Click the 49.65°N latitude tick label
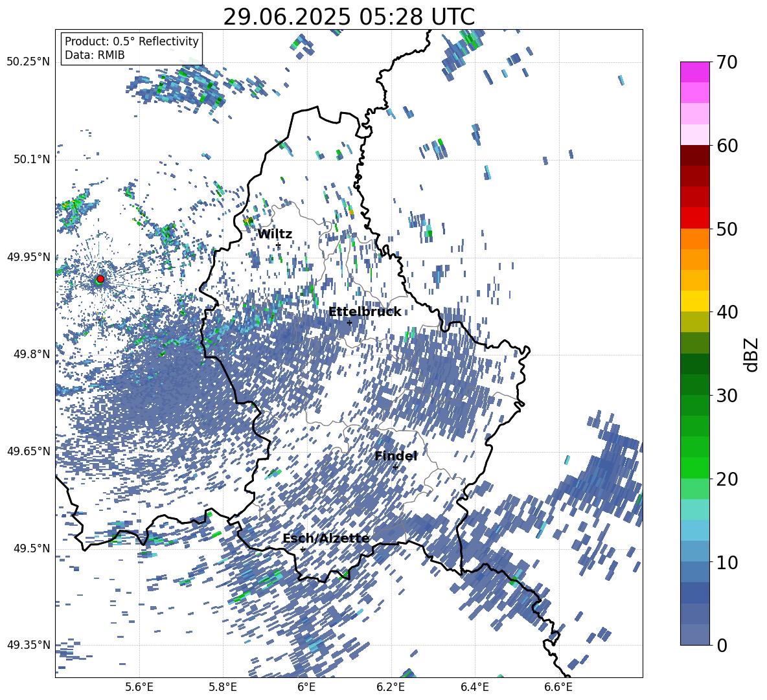The width and height of the screenshot is (767, 700). point(29,451)
